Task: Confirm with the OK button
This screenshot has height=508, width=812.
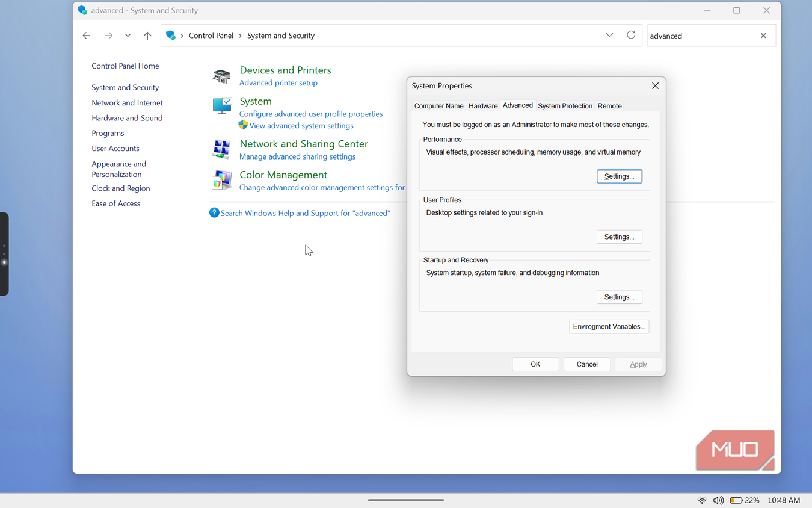Action: [x=535, y=364]
